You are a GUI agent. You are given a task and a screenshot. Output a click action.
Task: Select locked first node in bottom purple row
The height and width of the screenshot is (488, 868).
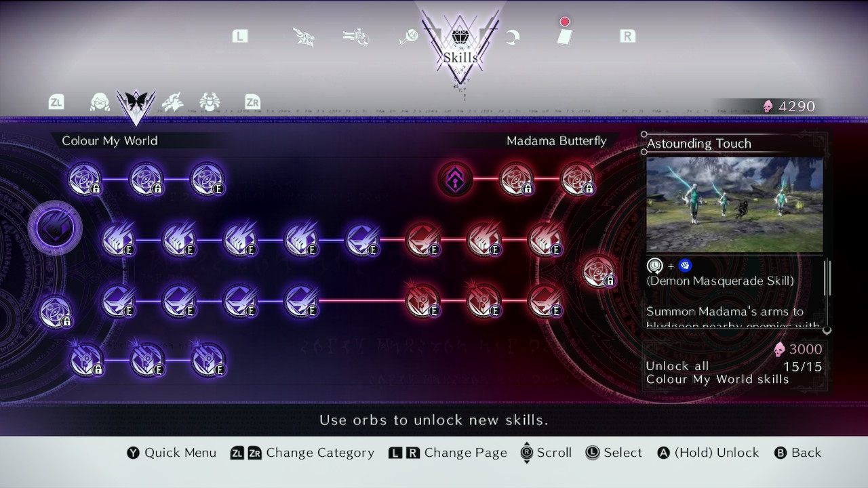(87, 360)
